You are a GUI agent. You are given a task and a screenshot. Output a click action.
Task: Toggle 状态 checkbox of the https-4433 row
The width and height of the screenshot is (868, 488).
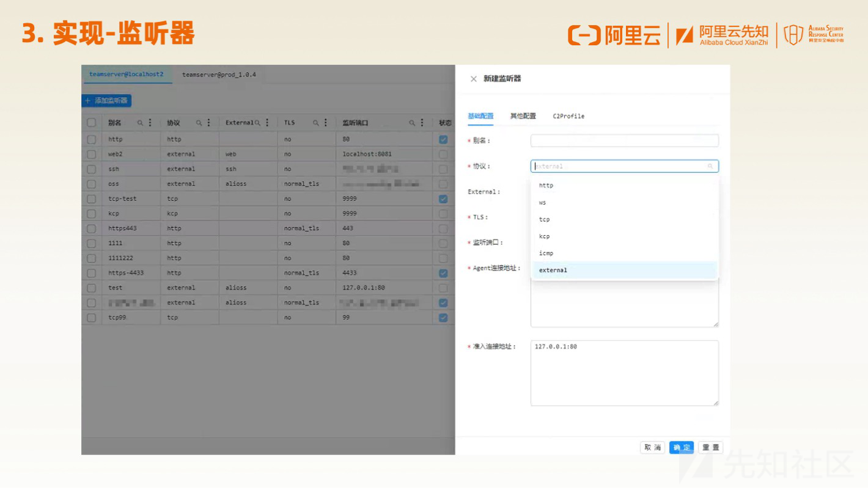(443, 273)
